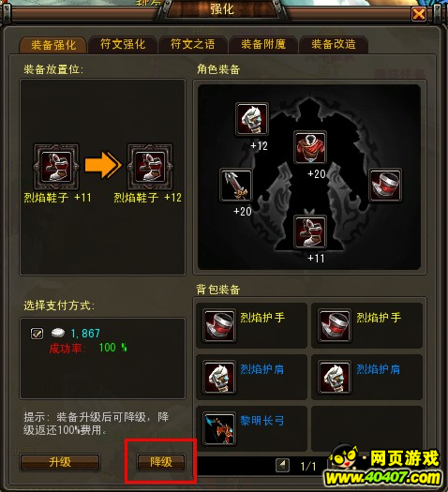The image size is (448, 492).
Task: Switch to 符文之语 tab
Action: (x=193, y=44)
